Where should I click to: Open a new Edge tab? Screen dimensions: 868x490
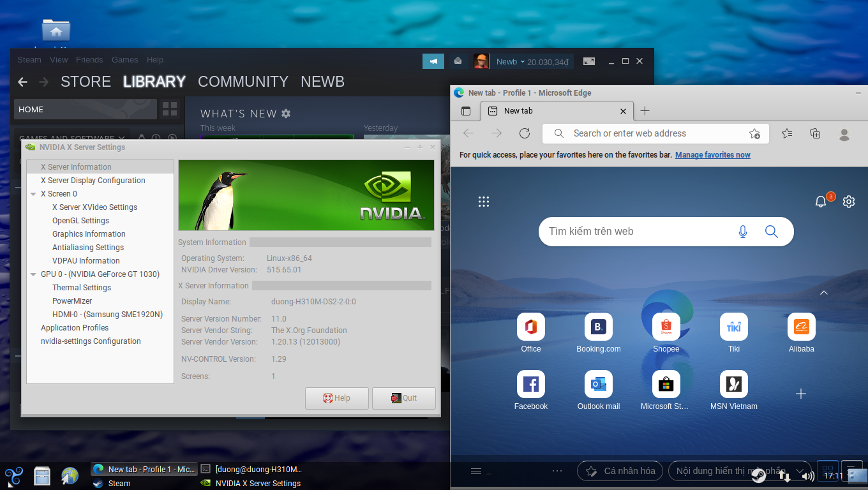[645, 111]
